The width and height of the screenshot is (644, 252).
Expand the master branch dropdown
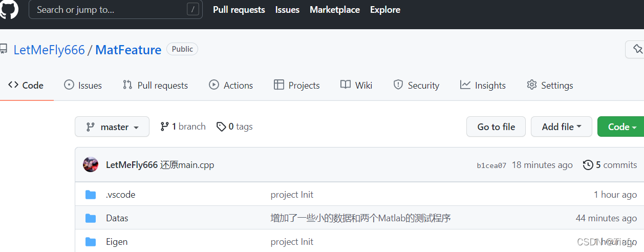(x=112, y=127)
